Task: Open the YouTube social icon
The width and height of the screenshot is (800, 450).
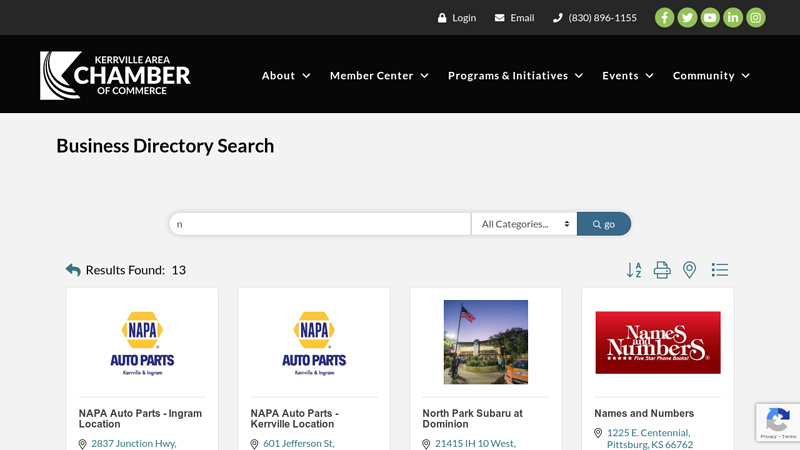Action: point(710,18)
